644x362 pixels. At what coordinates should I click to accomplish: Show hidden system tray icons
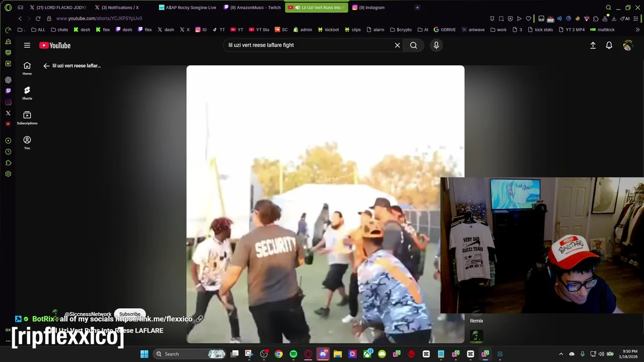pyautogui.click(x=561, y=354)
